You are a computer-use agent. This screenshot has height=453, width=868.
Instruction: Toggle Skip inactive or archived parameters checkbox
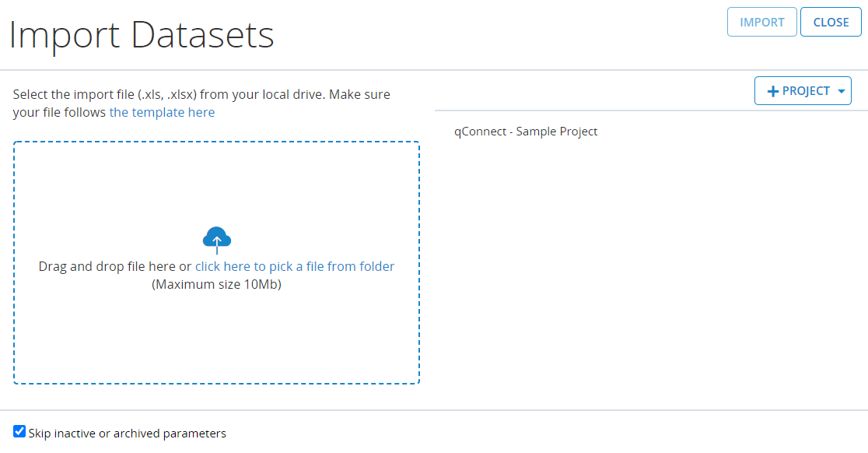(19, 431)
